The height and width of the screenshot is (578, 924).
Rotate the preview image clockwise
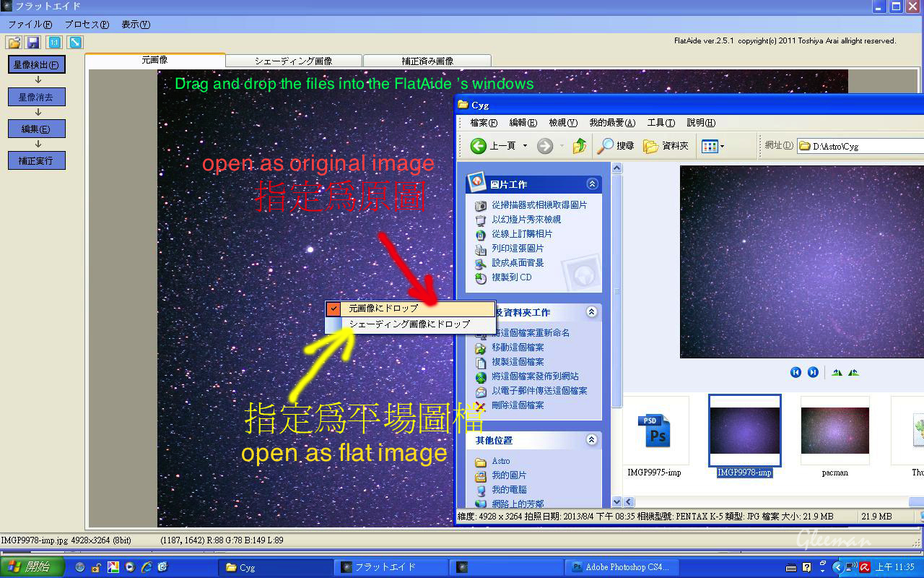click(x=853, y=372)
